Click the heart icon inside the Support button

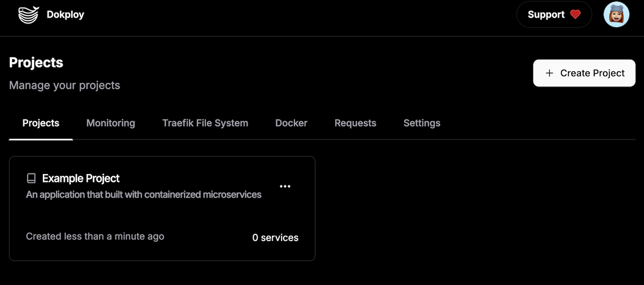(x=575, y=14)
